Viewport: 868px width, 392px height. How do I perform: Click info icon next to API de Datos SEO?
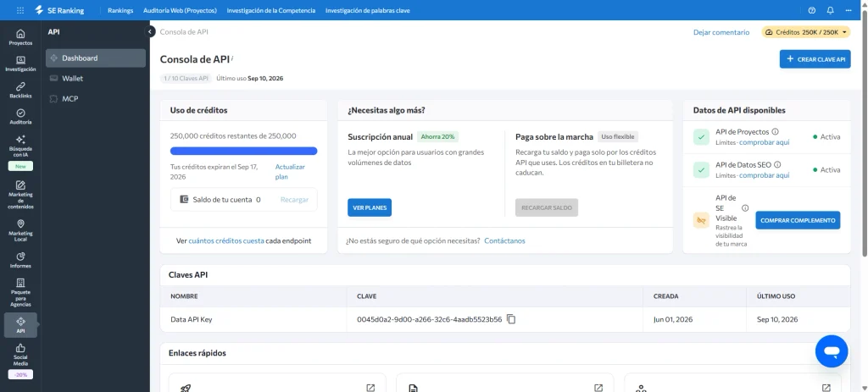[777, 165]
